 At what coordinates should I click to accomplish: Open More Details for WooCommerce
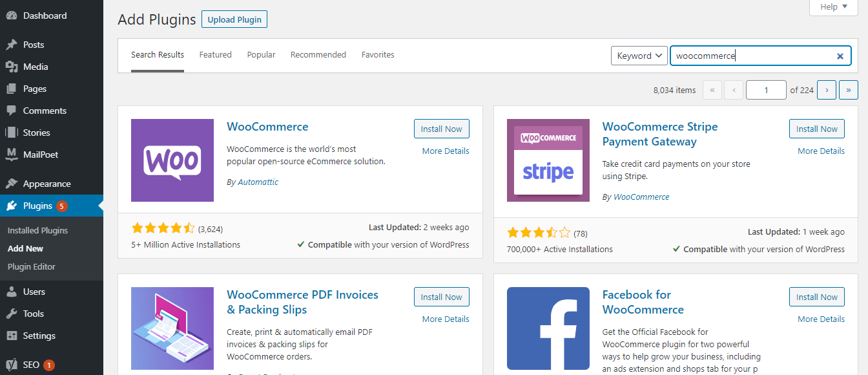click(x=446, y=151)
